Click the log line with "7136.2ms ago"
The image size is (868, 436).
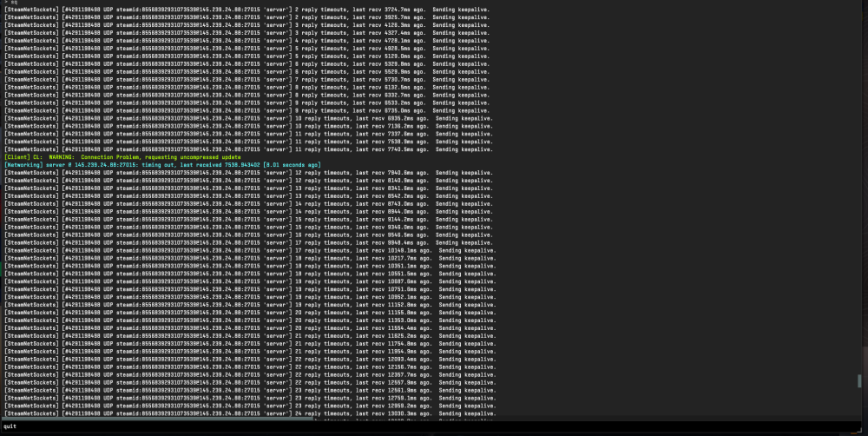pyautogui.click(x=248, y=126)
